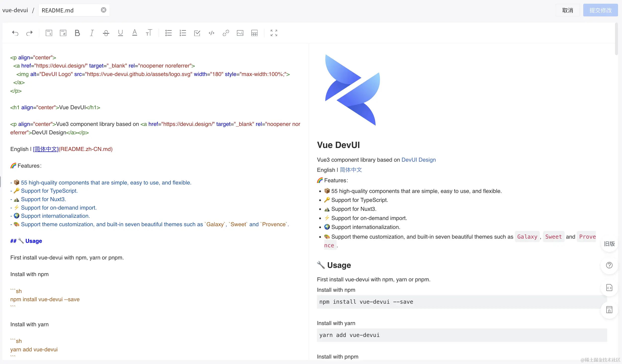Apply italic formatting

click(x=92, y=33)
